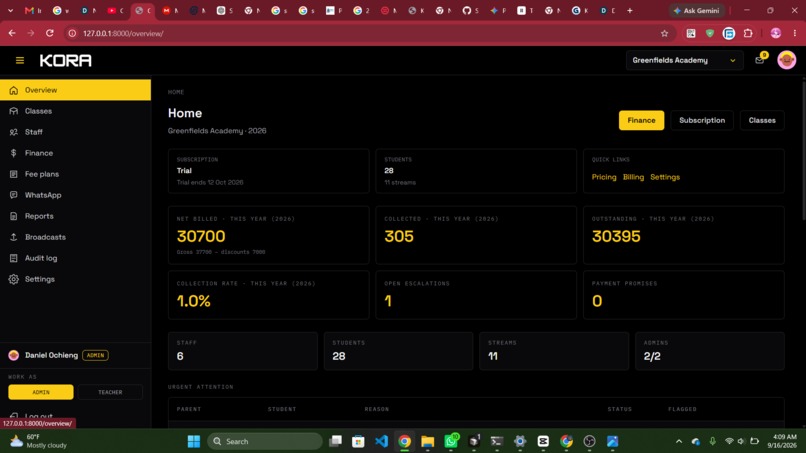The width and height of the screenshot is (806, 453).
Task: Click the Subscription Trial card
Action: click(268, 171)
